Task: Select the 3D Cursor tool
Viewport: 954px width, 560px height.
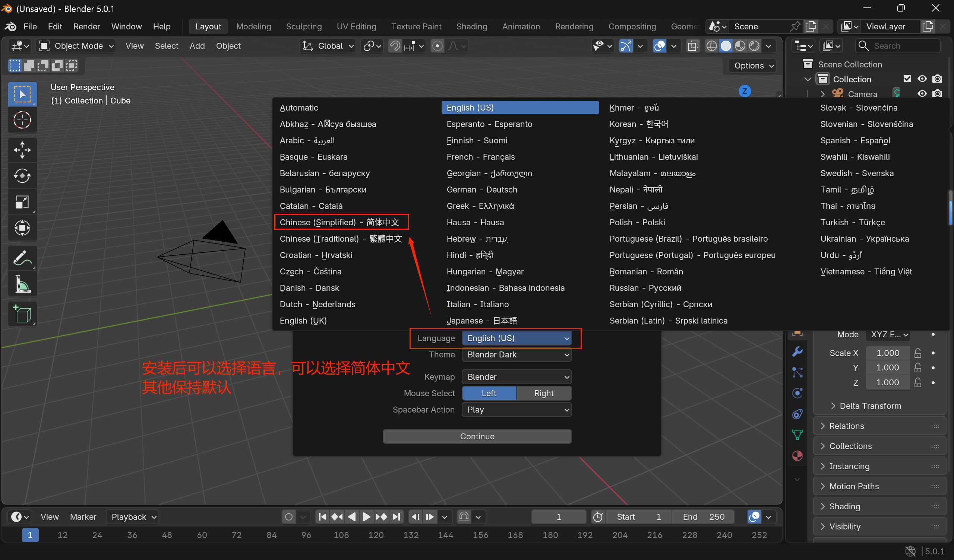Action: coord(22,120)
